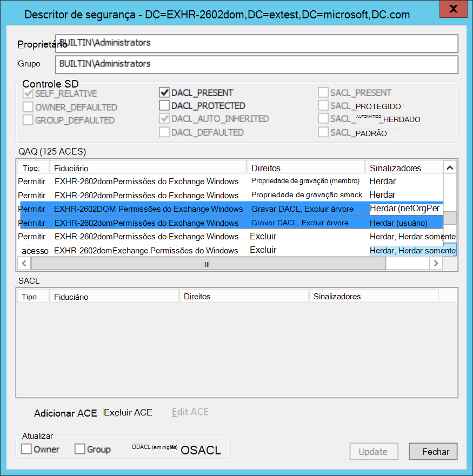The height and width of the screenshot is (476, 473).
Task: Check the Group update checkbox
Action: (80, 448)
